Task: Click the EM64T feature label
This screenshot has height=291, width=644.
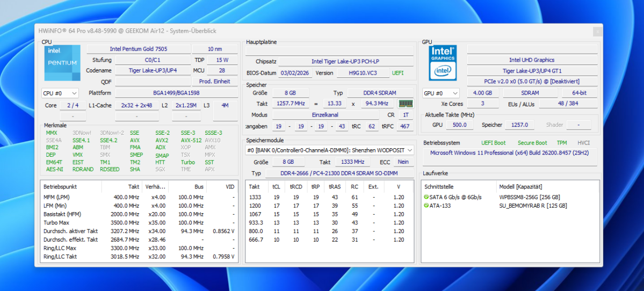Action: pyautogui.click(x=54, y=162)
